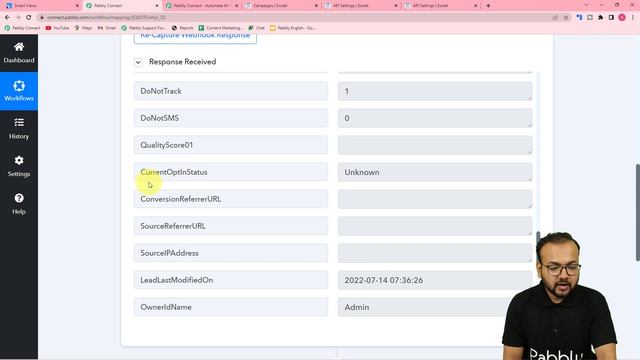The image size is (640, 360).
Task: Click the DoNotSMS field label
Action: (x=231, y=118)
